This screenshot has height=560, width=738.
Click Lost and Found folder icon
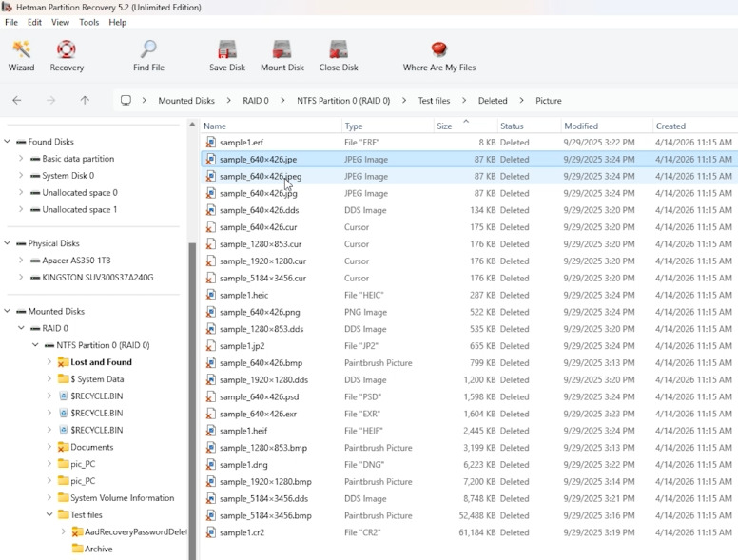point(63,362)
